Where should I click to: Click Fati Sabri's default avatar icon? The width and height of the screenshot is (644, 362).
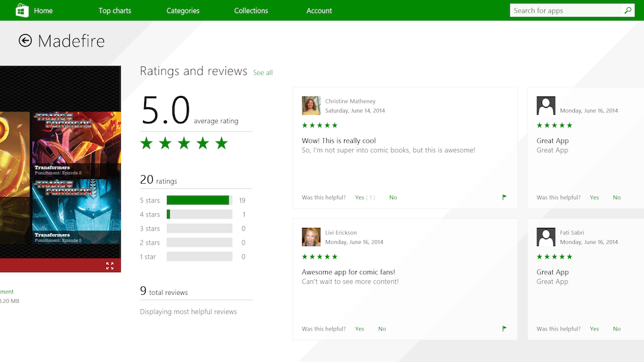tap(546, 237)
